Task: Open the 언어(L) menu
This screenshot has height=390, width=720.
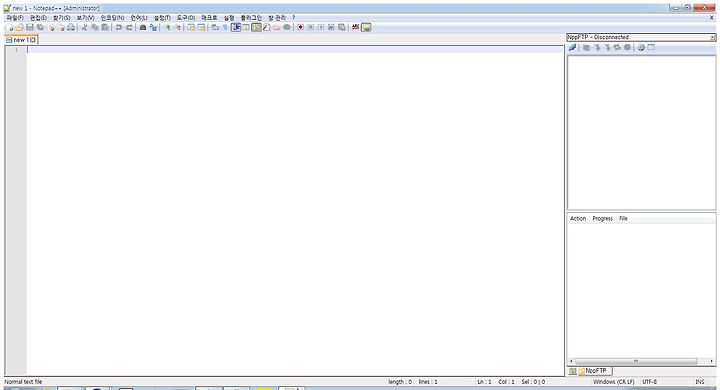Action: [x=139, y=17]
